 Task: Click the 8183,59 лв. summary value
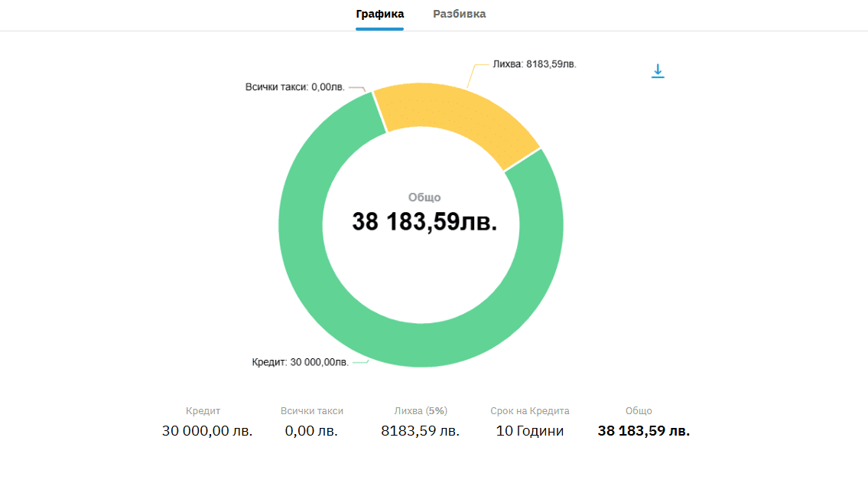tap(420, 431)
